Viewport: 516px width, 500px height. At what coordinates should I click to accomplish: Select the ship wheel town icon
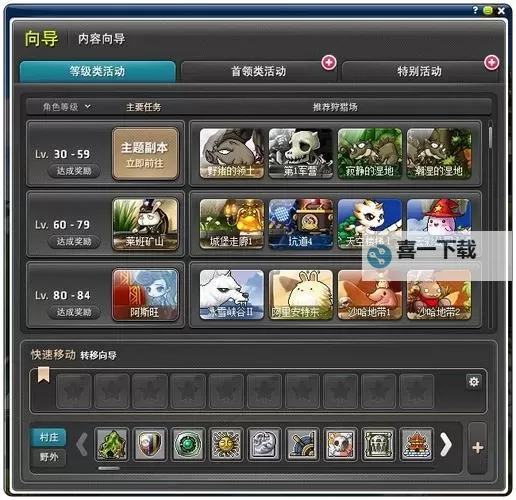[302, 444]
